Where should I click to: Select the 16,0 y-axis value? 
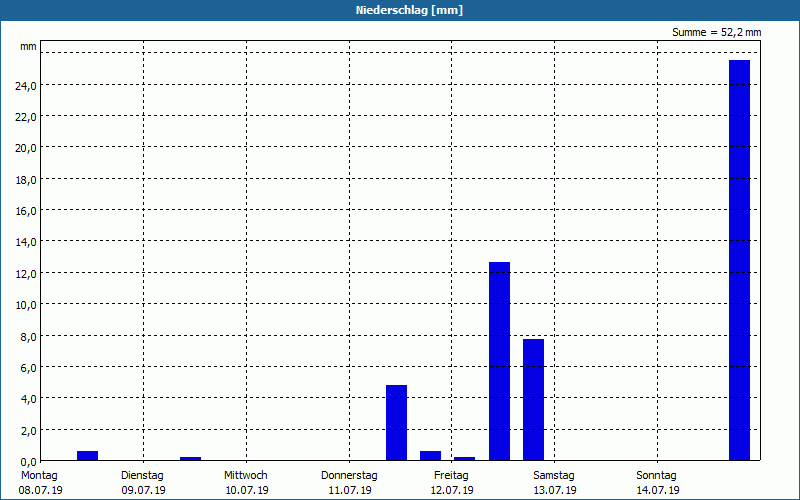(26, 211)
